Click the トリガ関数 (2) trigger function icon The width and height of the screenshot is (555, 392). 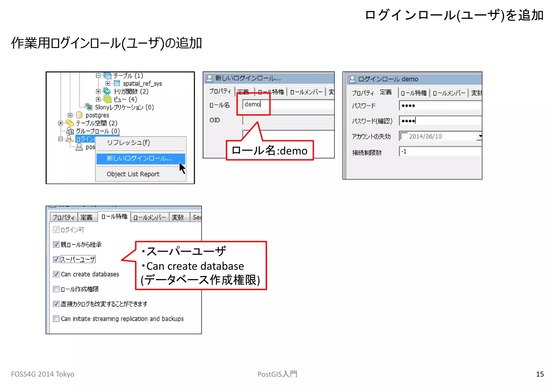107,91
